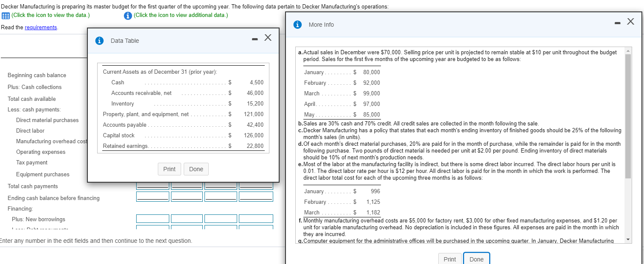This screenshot has width=644, height=264.
Task: Click the Data Table dialog title
Action: pos(125,41)
